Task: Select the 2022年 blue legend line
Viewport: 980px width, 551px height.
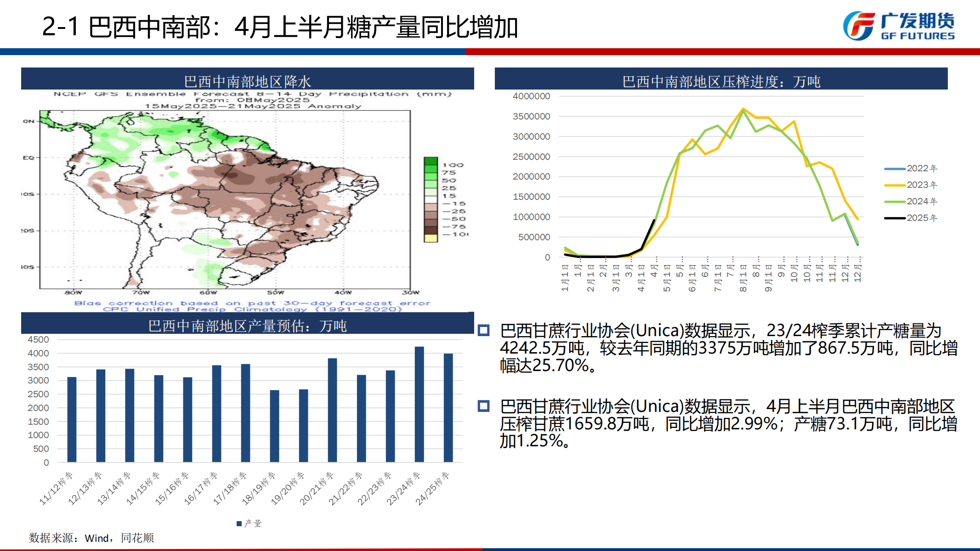Action: (x=894, y=169)
